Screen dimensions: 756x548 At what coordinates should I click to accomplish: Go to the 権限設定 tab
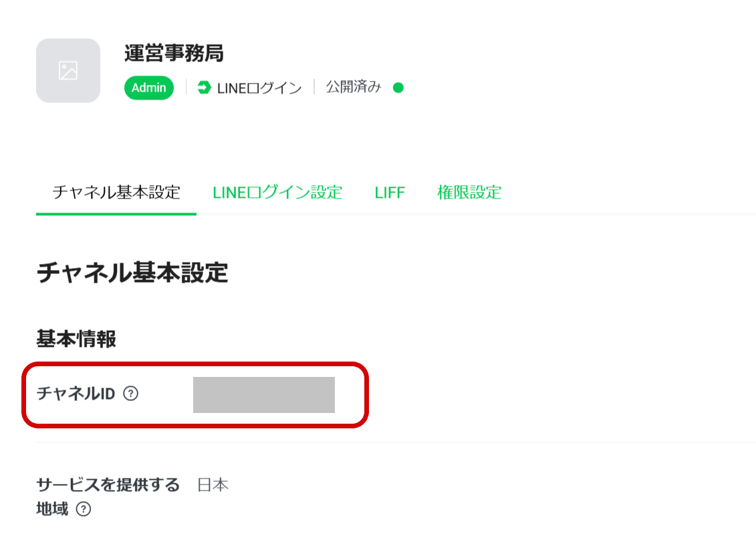click(469, 192)
